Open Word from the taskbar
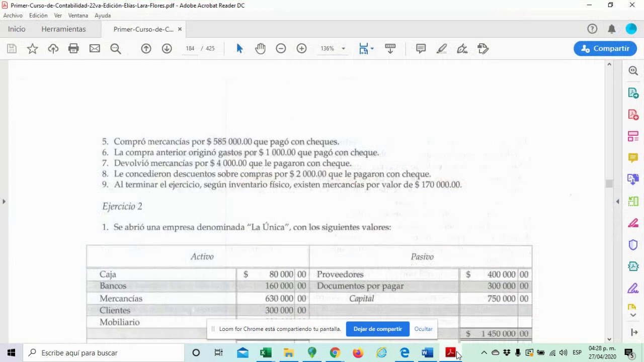Image resolution: width=644 pixels, height=362 pixels. pyautogui.click(x=427, y=353)
